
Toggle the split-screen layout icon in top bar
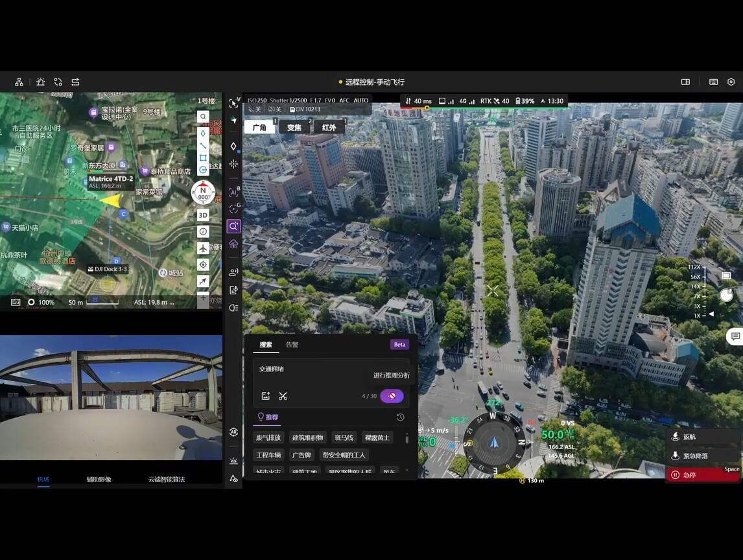[685, 82]
